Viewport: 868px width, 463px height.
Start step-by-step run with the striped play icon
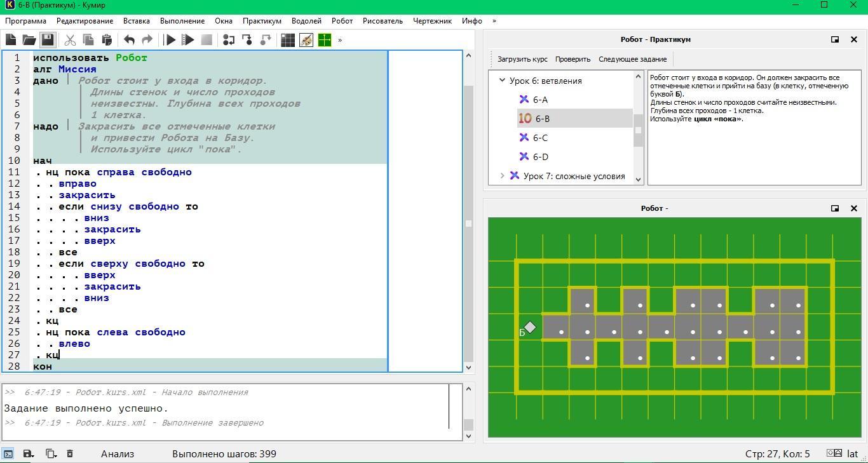pyautogui.click(x=188, y=40)
